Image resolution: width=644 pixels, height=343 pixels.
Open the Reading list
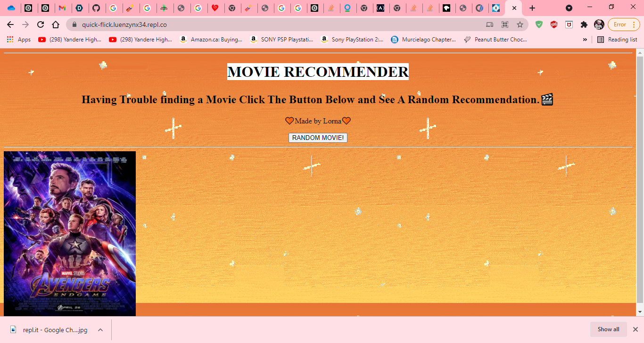[x=617, y=40]
